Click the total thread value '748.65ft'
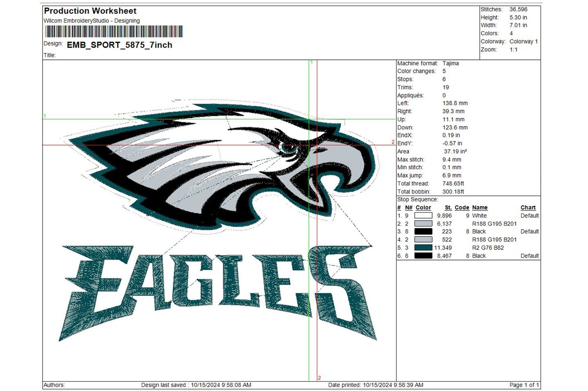 click(454, 184)
